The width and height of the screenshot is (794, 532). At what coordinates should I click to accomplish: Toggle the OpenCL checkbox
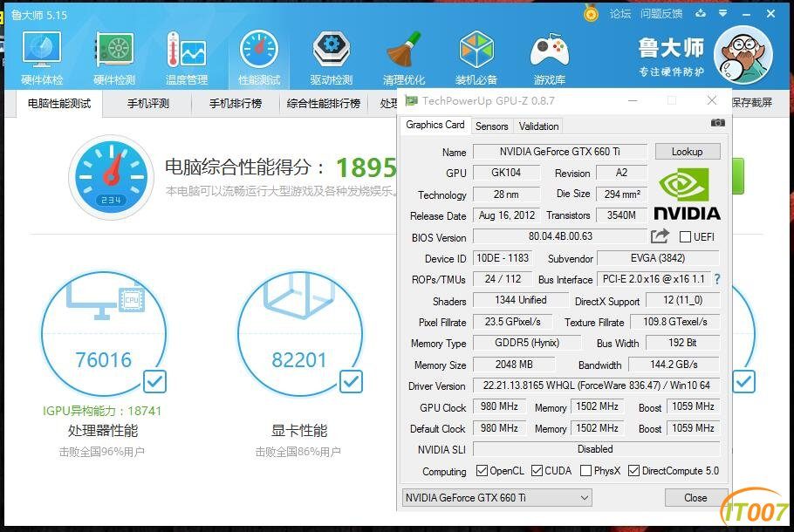(482, 471)
